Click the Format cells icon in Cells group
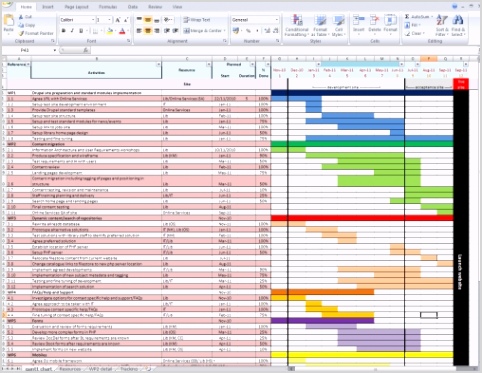 tap(390, 20)
